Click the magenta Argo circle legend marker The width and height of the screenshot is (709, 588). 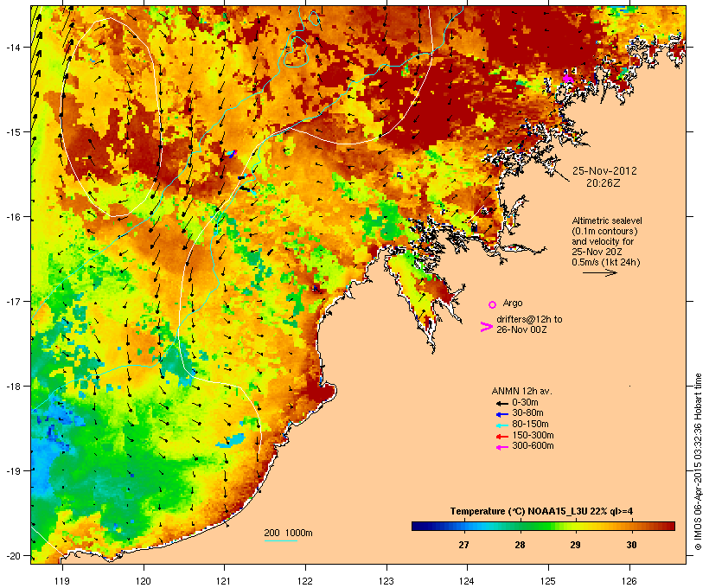(493, 304)
